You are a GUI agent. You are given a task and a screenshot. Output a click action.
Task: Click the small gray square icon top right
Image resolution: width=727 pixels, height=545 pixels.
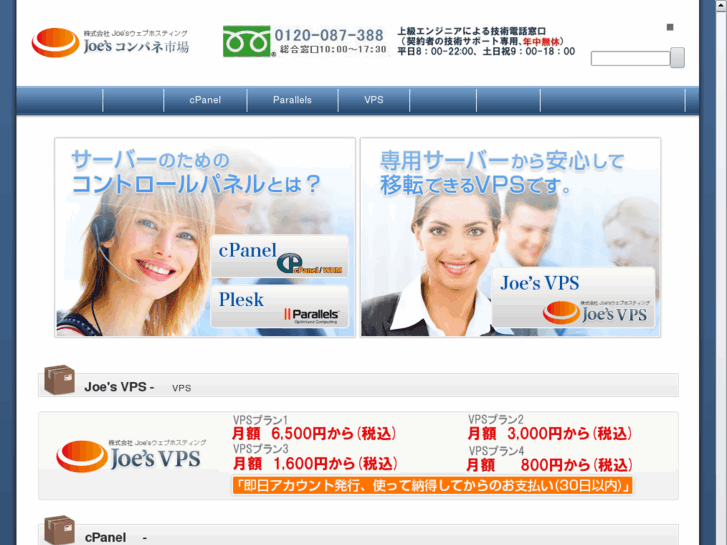(670, 27)
